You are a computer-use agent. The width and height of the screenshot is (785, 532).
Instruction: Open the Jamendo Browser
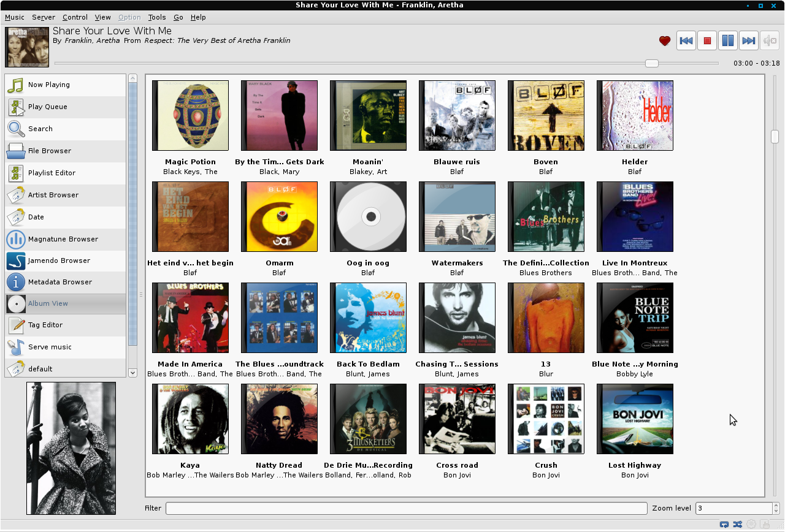(x=65, y=260)
